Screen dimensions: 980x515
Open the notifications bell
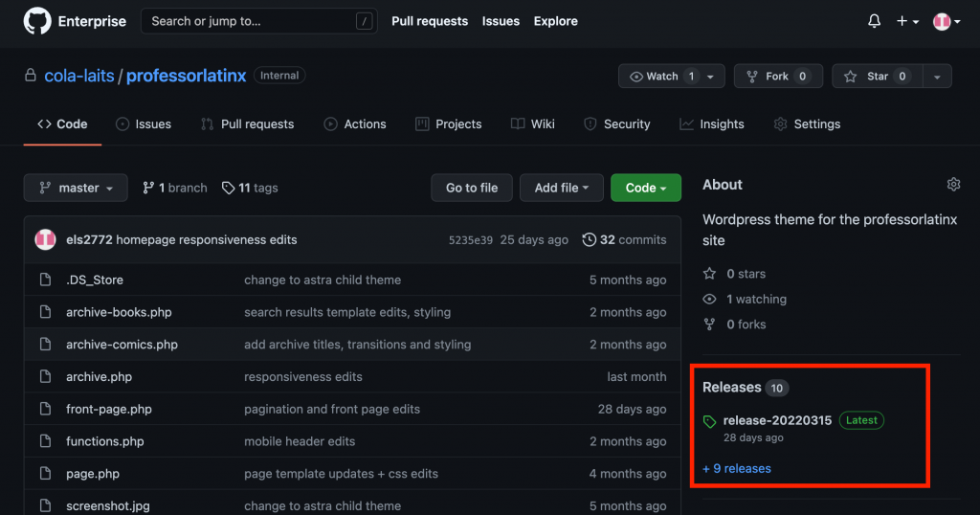click(x=875, y=21)
